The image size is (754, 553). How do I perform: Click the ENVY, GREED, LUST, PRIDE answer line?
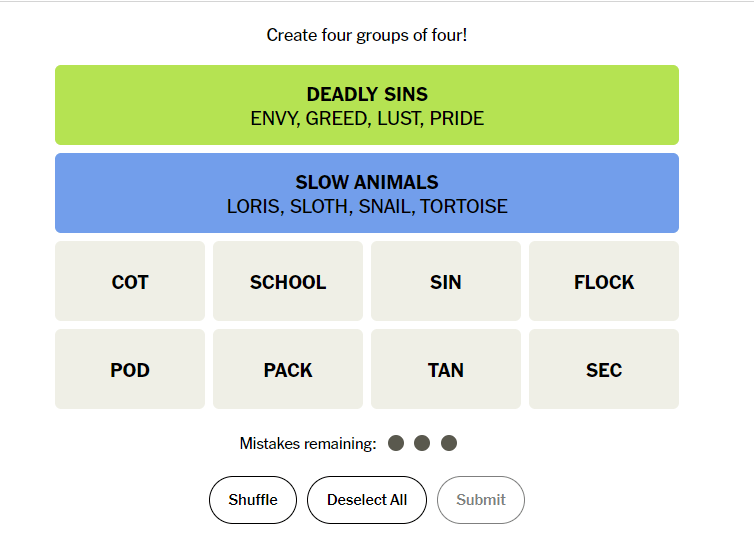pyautogui.click(x=367, y=119)
